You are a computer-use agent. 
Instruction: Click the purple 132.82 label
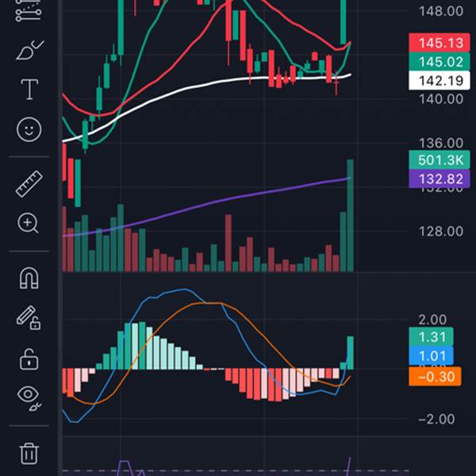[x=440, y=178]
